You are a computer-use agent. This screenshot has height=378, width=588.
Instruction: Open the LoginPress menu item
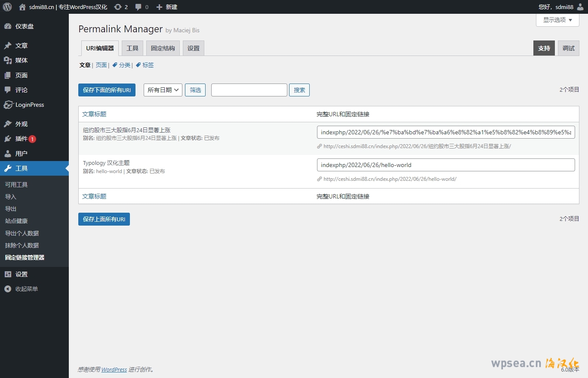pos(29,105)
